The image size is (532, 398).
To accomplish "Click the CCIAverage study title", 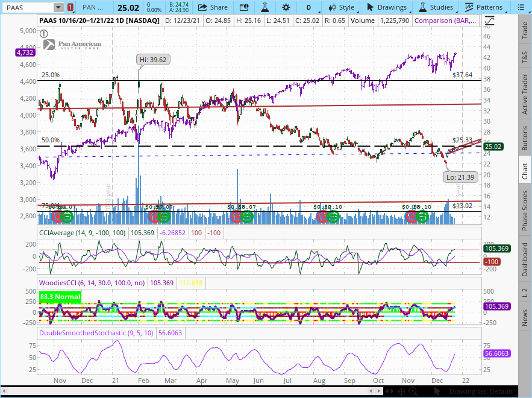I will pyautogui.click(x=83, y=233).
